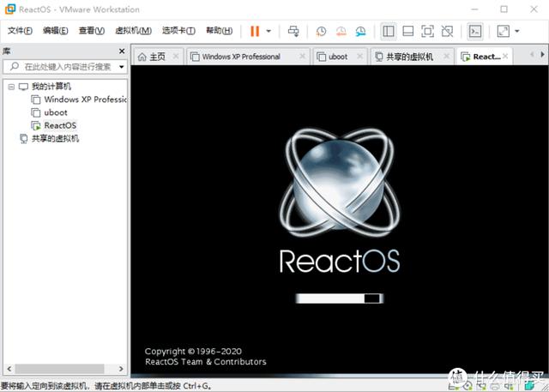The image size is (549, 392).
Task: Close the 共享的虚拟机 tab
Action: [446, 57]
